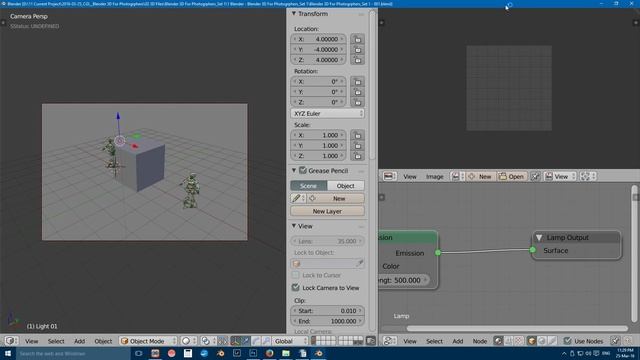Toggle manipulate center points button
Viewport: 640px width, 360px height.
pyautogui.click(x=223, y=341)
